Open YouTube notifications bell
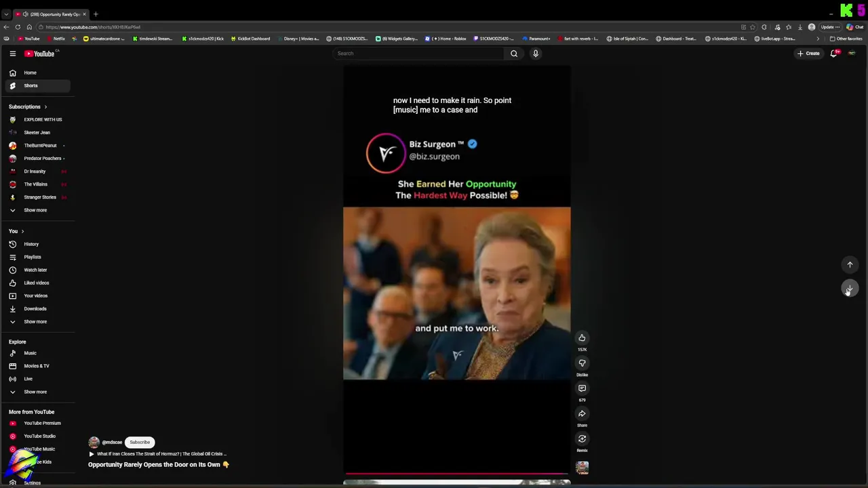The height and width of the screenshot is (488, 868). (x=834, y=54)
